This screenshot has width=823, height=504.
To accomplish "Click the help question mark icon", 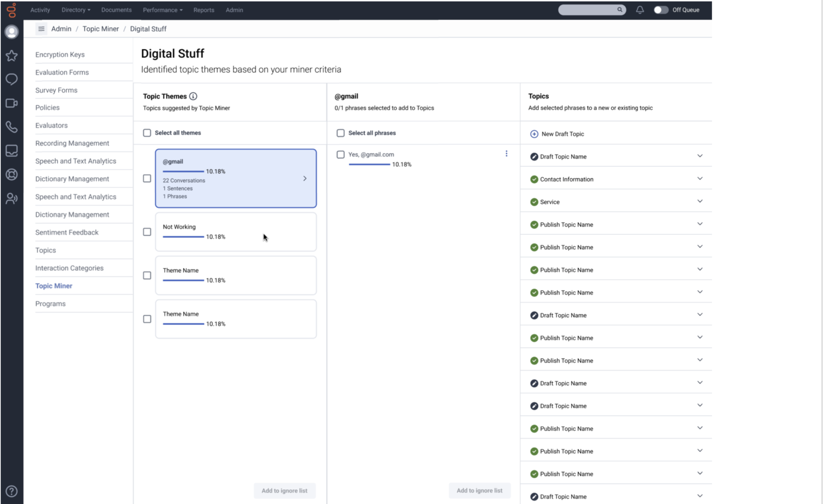I will tap(12, 491).
